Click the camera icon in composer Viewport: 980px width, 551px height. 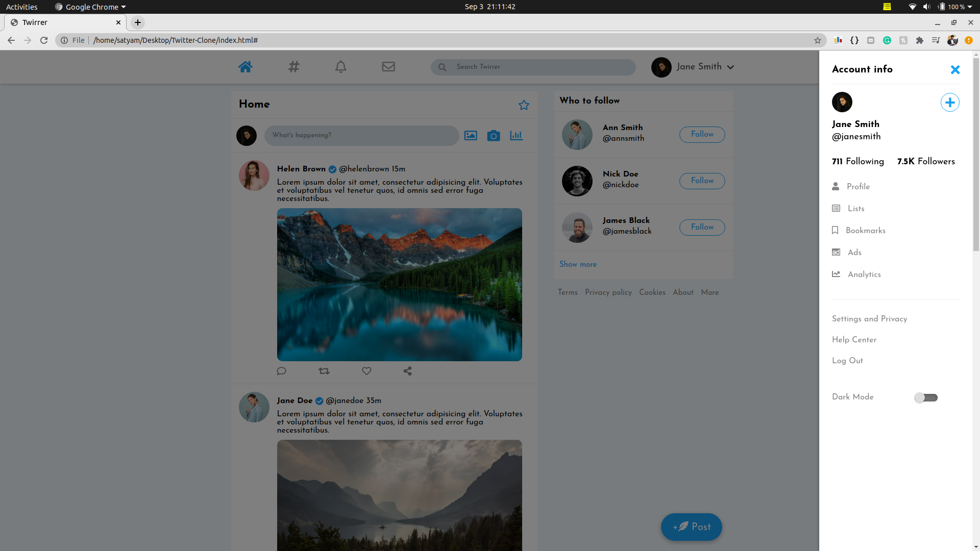(x=493, y=136)
